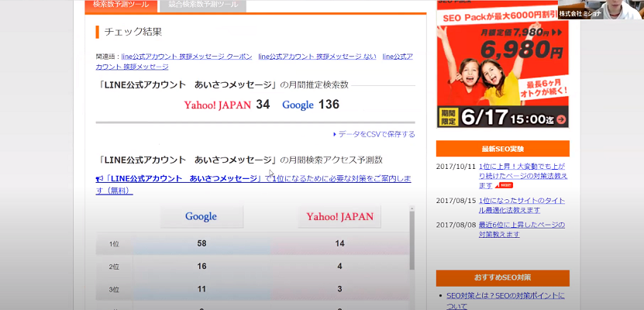Switch to 検索数予測ツール tab
The width and height of the screenshot is (644, 310).
coord(122,5)
